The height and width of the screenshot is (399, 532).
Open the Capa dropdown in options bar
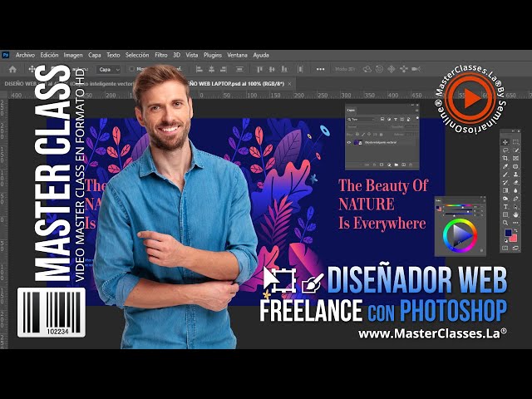pyautogui.click(x=108, y=70)
